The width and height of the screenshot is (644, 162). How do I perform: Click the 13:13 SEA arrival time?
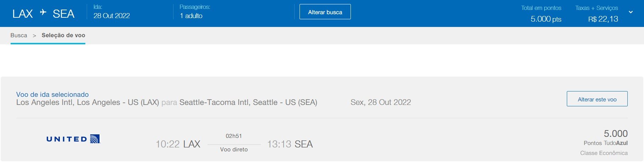tap(290, 144)
